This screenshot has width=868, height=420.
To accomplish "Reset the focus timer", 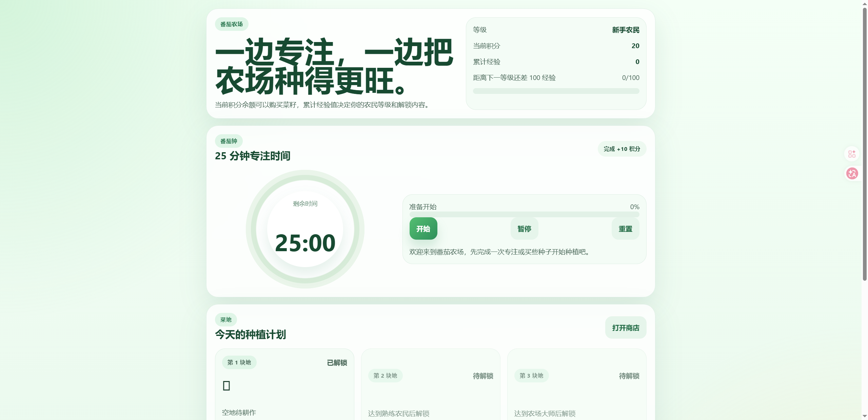I will coord(625,229).
